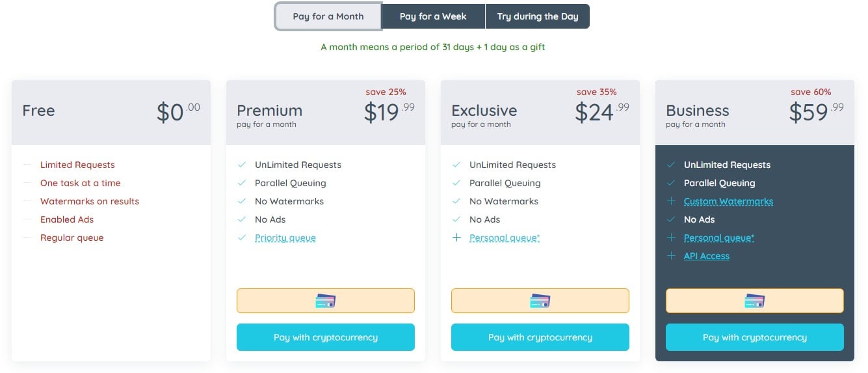The width and height of the screenshot is (868, 373).
Task: Click plus icon beside API Access
Action: click(x=671, y=256)
